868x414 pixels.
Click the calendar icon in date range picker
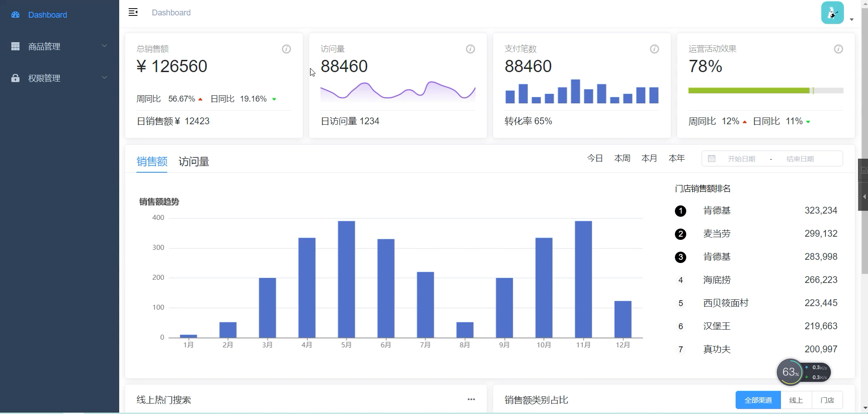click(712, 159)
